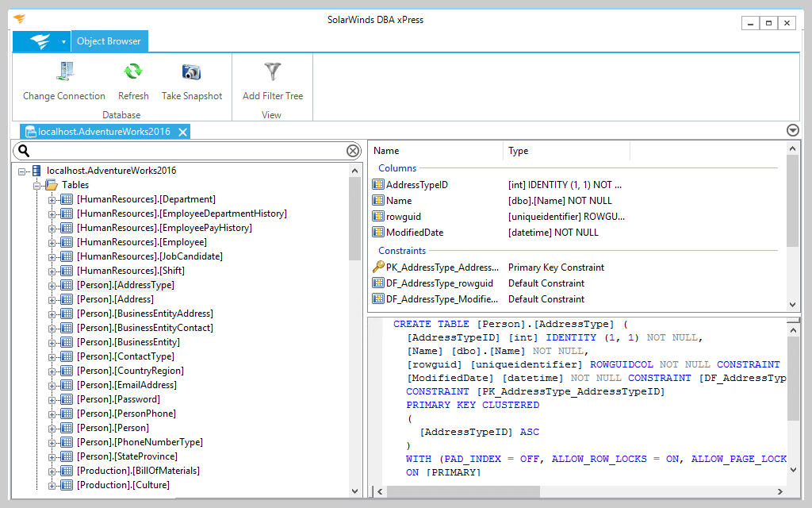Collapse the Tables folder node
Image resolution: width=812 pixels, height=508 pixels.
pyautogui.click(x=36, y=184)
